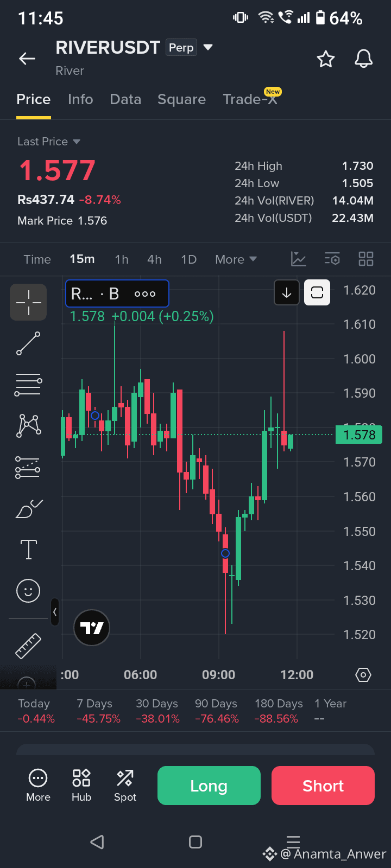
Task: Click the download arrow button on chart
Action: click(x=287, y=293)
